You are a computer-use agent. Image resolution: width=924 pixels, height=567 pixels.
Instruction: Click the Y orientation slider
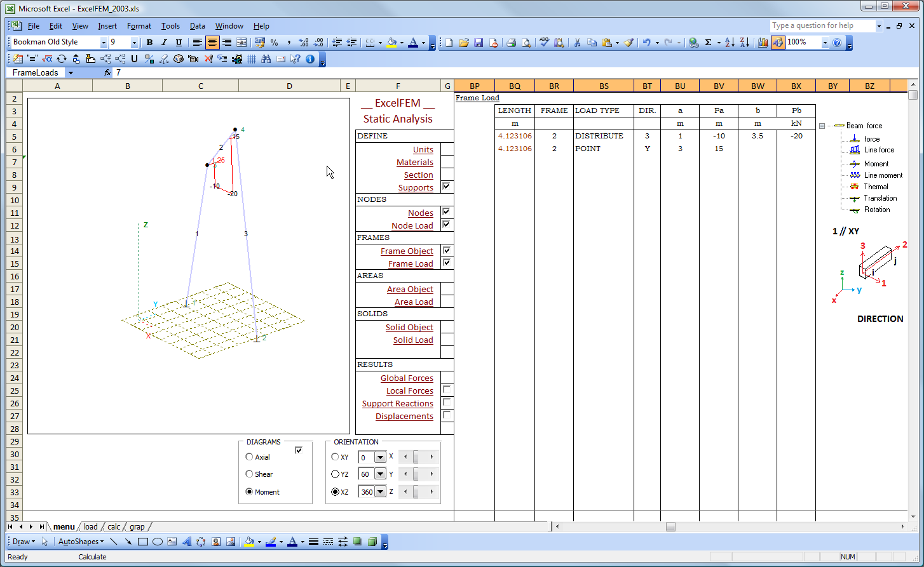tap(418, 474)
